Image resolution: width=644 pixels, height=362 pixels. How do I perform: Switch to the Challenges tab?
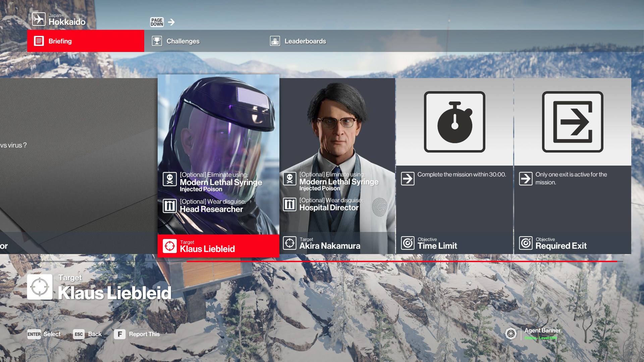183,41
